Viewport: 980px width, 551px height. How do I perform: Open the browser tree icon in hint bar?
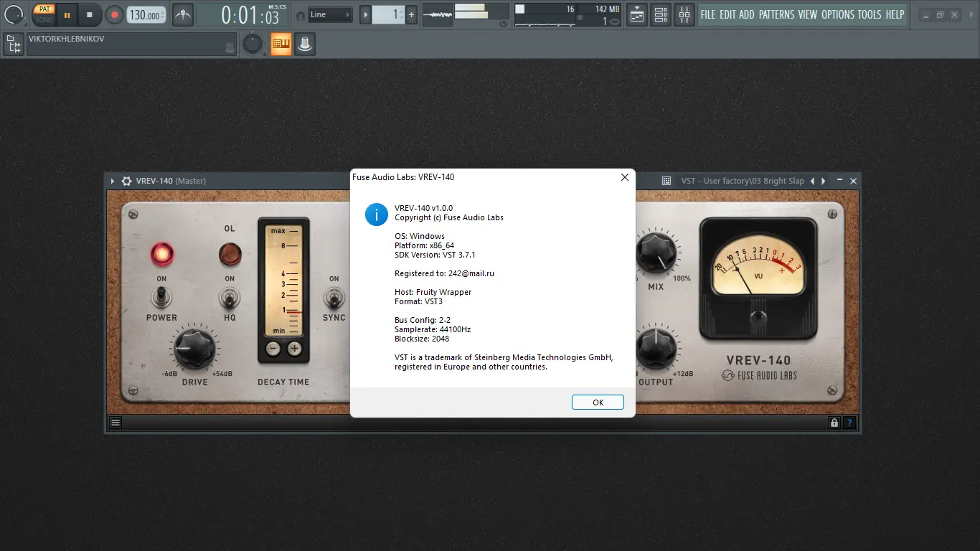point(13,44)
